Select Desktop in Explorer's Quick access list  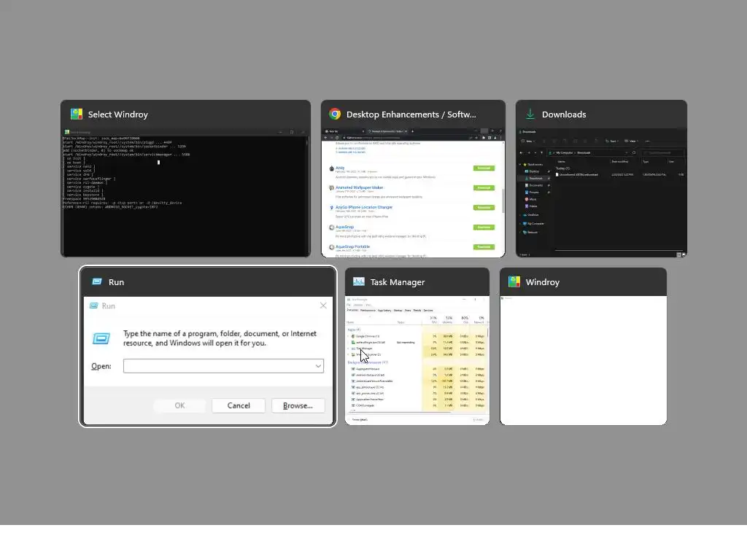(534, 171)
